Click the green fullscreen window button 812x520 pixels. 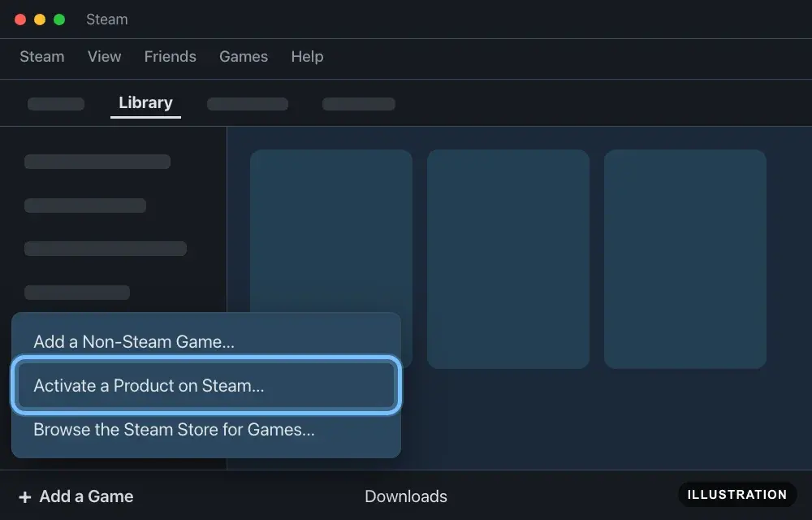pyautogui.click(x=59, y=19)
